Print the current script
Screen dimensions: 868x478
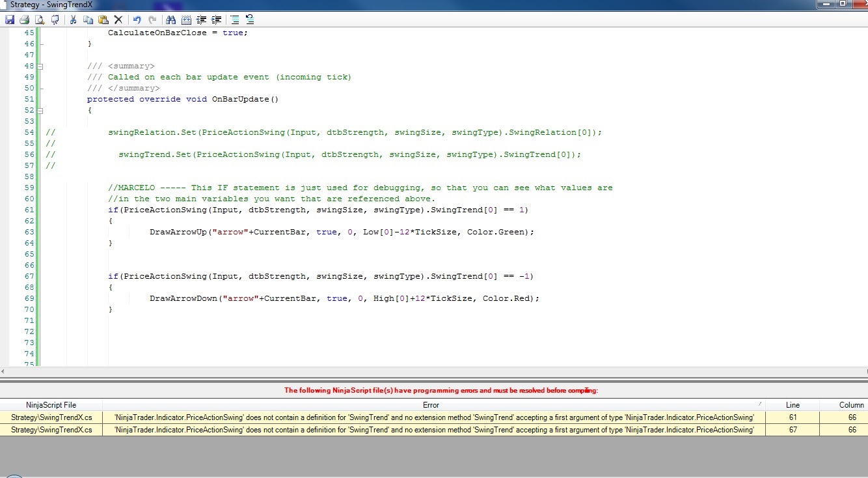(x=25, y=20)
